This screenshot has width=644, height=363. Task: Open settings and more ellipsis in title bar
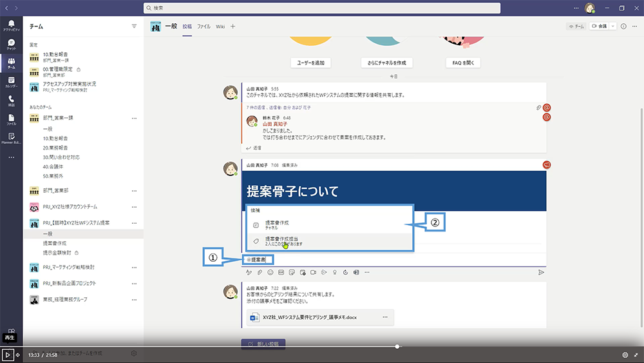tap(576, 8)
